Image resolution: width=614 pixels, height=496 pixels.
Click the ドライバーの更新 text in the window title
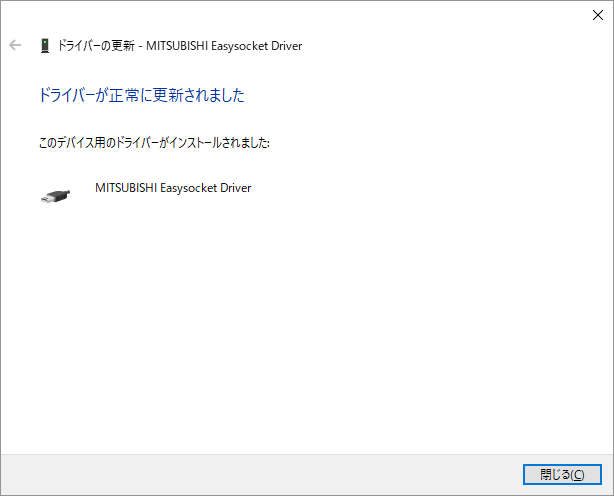[97, 45]
